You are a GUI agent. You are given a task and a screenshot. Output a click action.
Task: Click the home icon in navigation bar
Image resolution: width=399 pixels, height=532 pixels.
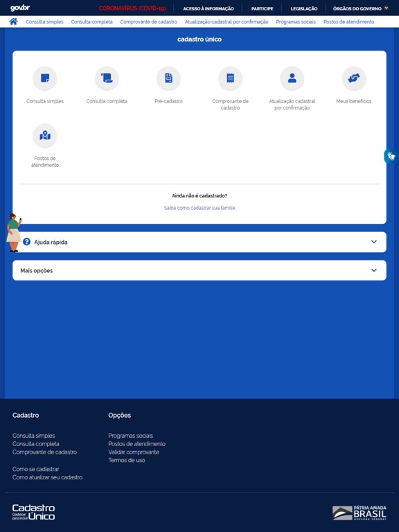[x=13, y=21]
